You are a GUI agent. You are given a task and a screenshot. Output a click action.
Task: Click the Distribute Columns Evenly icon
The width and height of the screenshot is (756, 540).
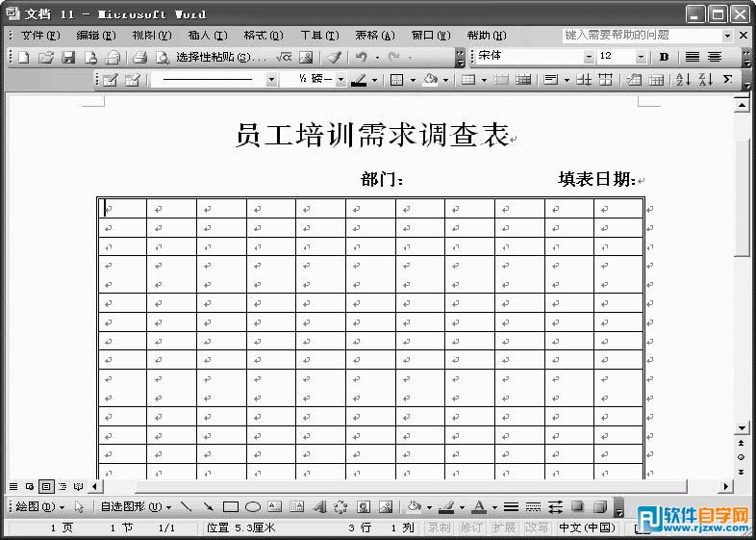pyautogui.click(x=606, y=80)
